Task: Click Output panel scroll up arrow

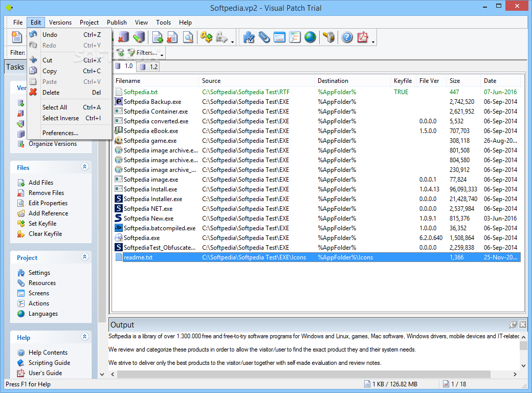Action: (523, 337)
